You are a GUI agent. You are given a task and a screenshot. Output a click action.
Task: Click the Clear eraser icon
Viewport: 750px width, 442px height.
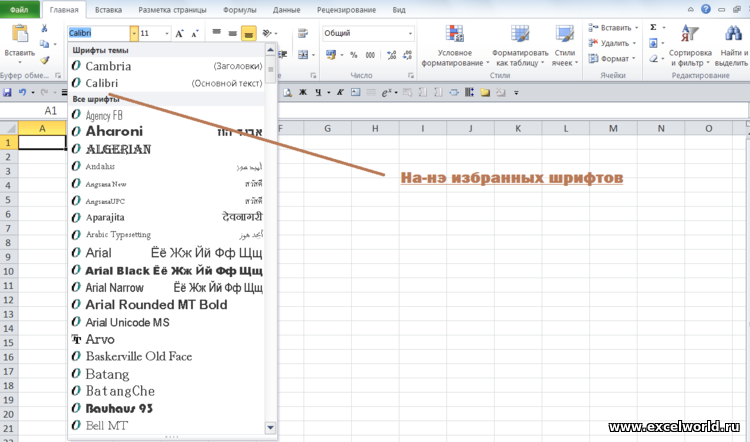click(x=653, y=59)
